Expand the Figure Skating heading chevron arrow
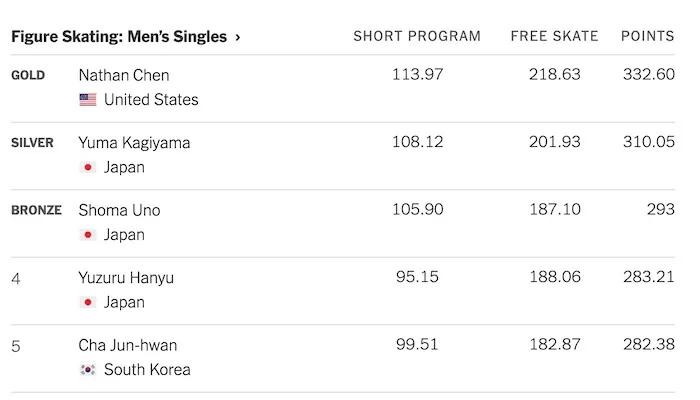The height and width of the screenshot is (400, 700). (238, 37)
